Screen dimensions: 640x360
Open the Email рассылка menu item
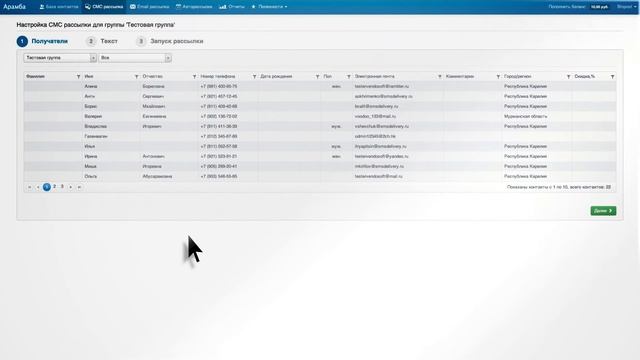(x=149, y=7)
